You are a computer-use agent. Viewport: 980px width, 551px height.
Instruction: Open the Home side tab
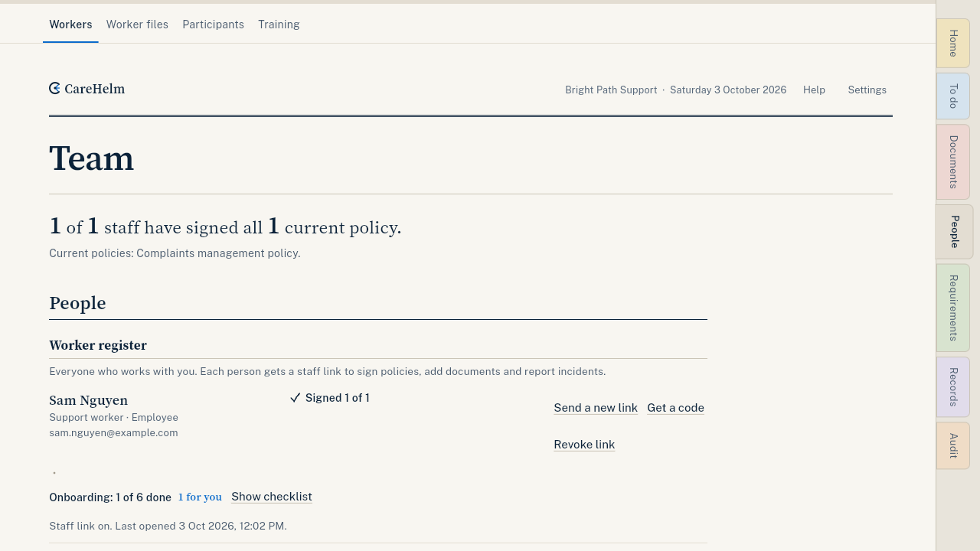tap(953, 44)
